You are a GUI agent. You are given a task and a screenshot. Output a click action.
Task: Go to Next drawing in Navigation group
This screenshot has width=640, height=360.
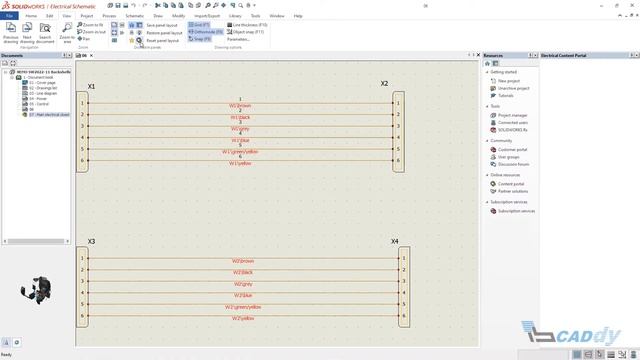[x=27, y=33]
